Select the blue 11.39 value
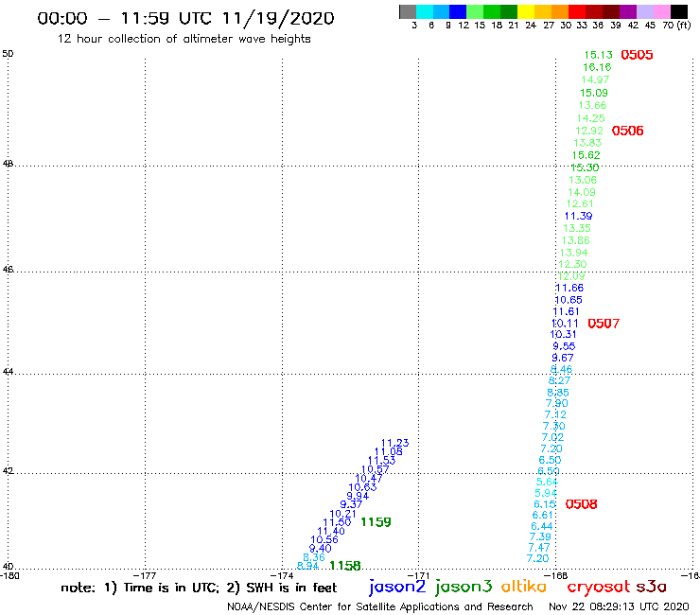700x615 pixels. point(578,216)
